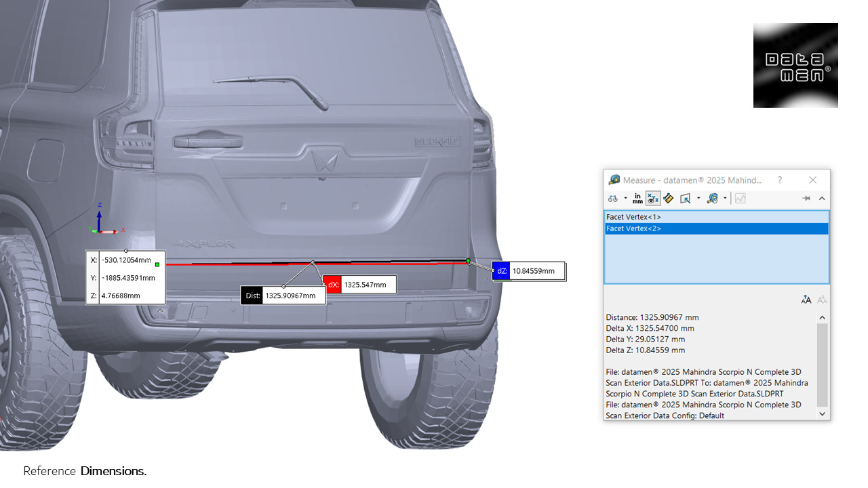Click the Delta Z: 10.84559 mm line
This screenshot has width=868, height=488.
pos(645,350)
